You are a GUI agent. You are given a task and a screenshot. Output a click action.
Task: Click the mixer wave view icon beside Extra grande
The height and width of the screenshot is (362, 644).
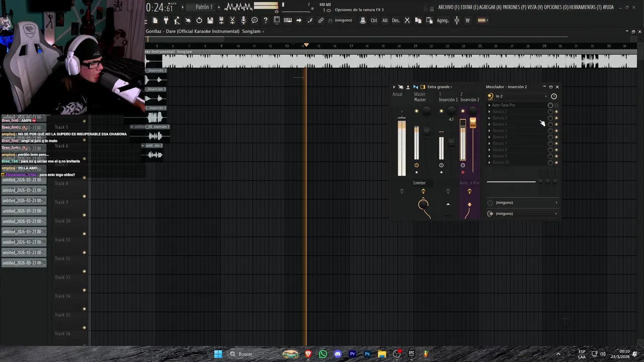pyautogui.click(x=416, y=87)
